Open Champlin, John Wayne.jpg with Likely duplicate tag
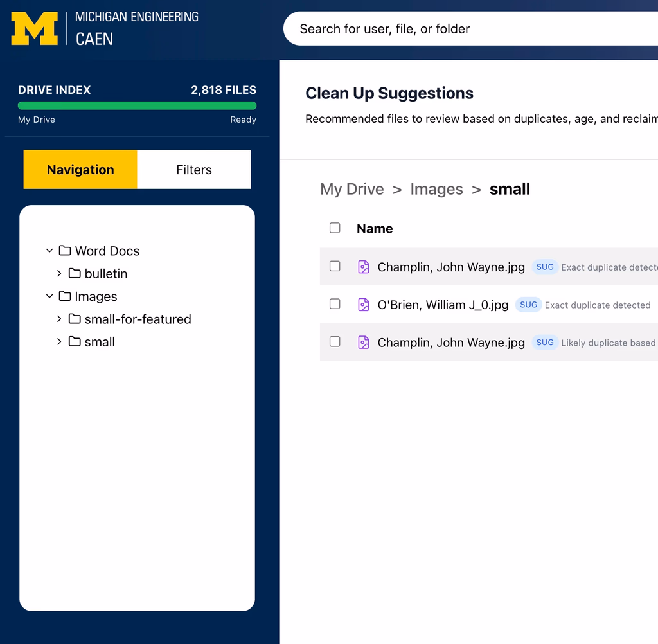 451,343
